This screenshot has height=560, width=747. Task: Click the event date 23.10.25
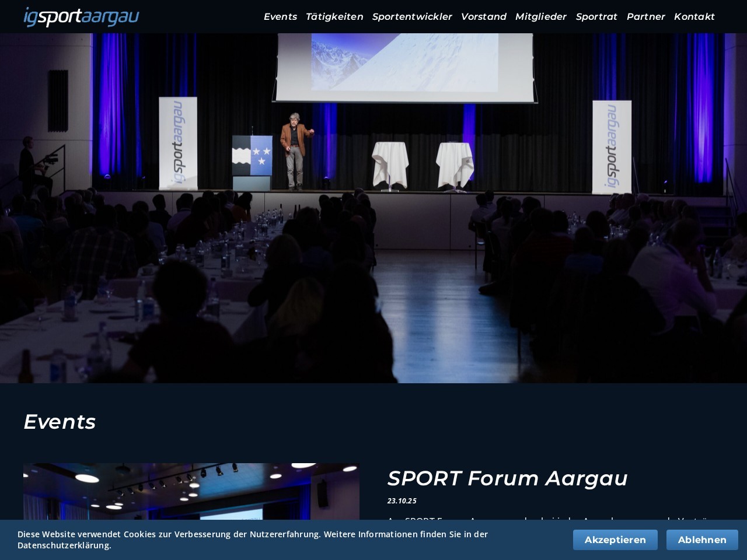pyautogui.click(x=402, y=501)
